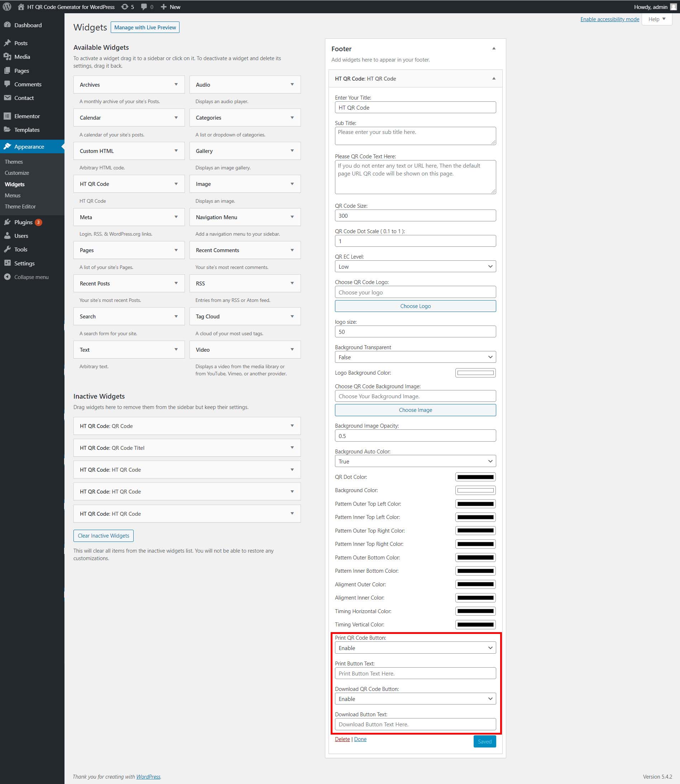Click the Posts pushpin icon
The image size is (680, 784).
(x=7, y=43)
